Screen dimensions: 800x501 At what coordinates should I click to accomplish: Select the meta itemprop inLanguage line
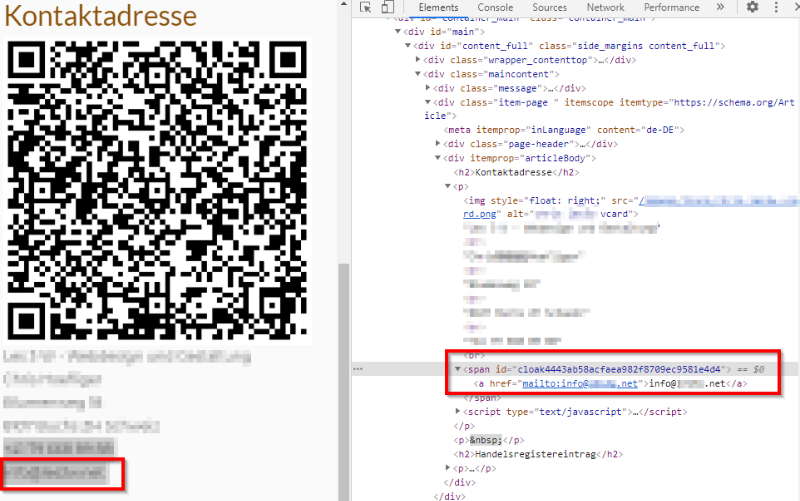point(564,130)
